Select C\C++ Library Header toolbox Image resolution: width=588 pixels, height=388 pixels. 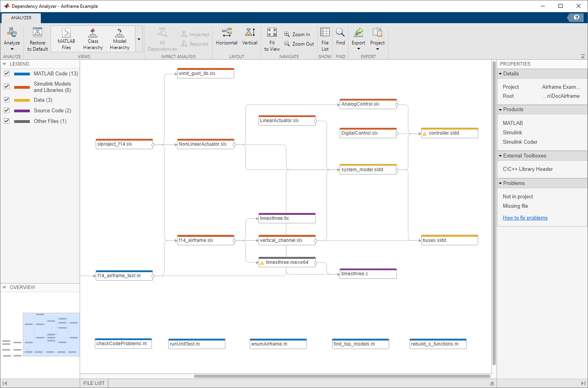tap(528, 169)
